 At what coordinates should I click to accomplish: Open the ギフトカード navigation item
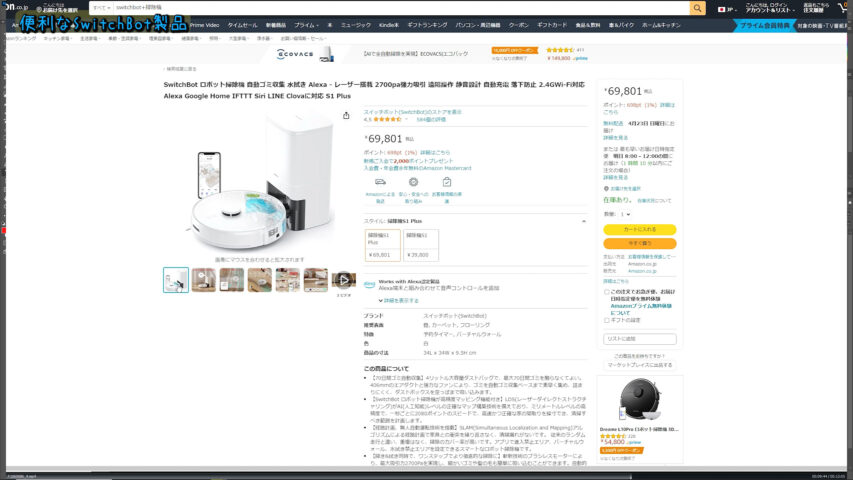(x=551, y=24)
